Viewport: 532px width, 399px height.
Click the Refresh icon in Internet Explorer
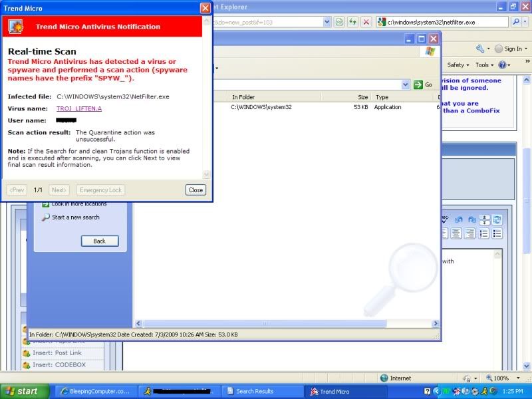pyautogui.click(x=352, y=22)
